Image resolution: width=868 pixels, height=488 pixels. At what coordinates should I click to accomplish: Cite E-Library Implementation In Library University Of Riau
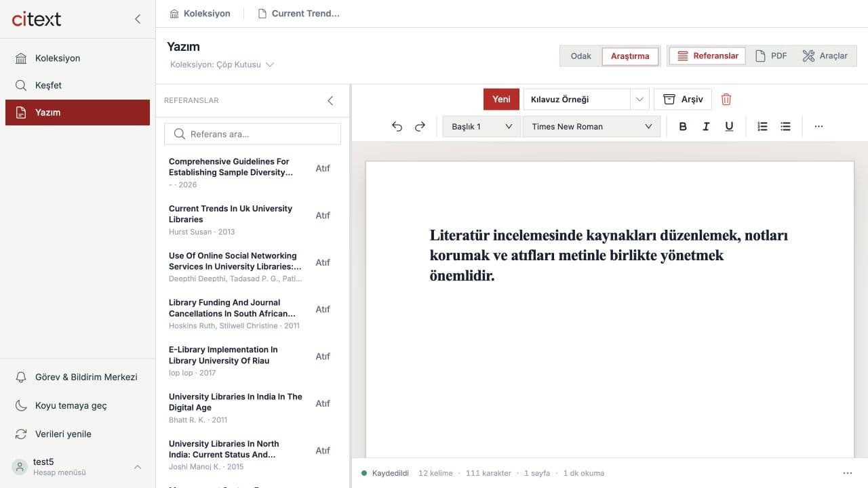point(323,357)
